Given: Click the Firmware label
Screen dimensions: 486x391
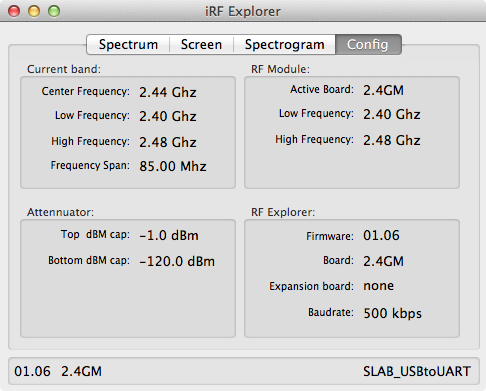Looking at the screenshot, I should pos(330,236).
